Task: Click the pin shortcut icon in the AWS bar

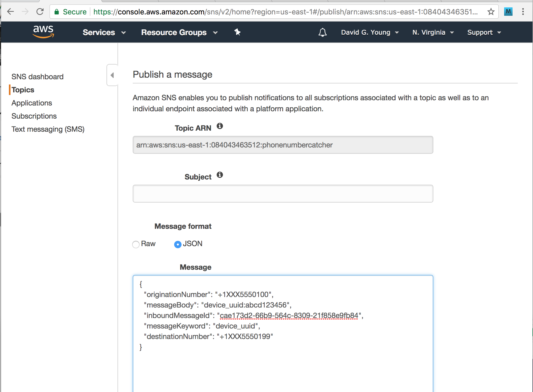Action: coord(237,32)
